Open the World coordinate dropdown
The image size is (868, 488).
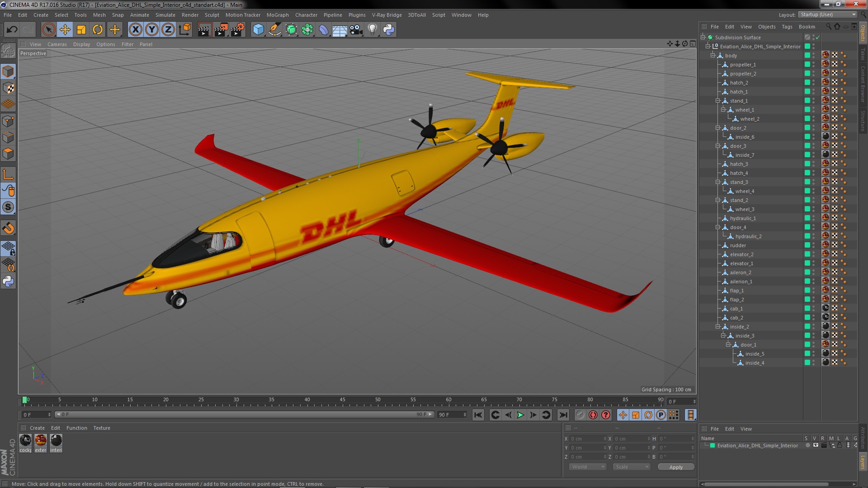click(x=587, y=467)
